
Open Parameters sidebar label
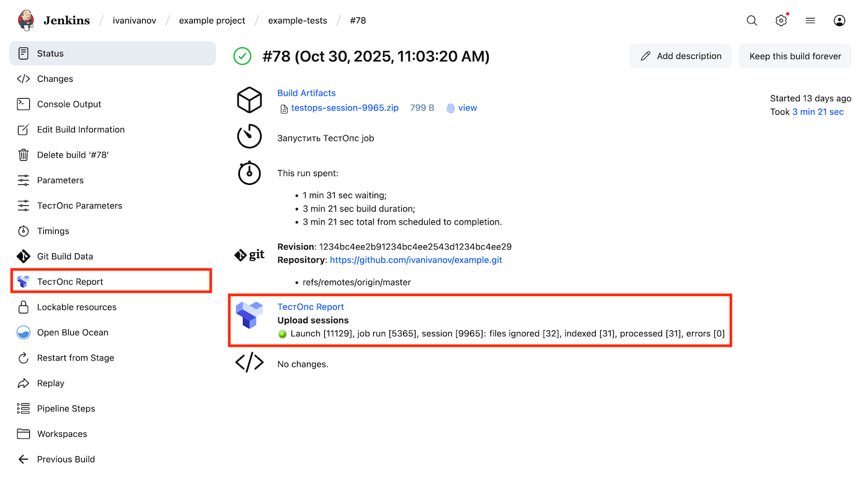60,181
